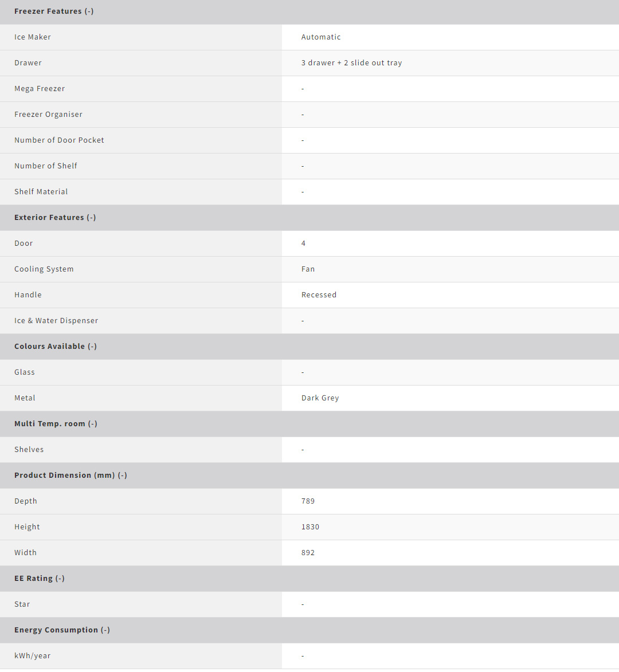
Task: Click the Depth value 789
Action: point(308,501)
